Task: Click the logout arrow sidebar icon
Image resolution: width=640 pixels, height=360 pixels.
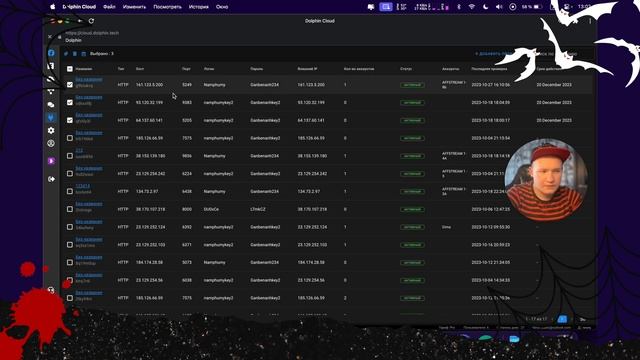Action: [x=51, y=179]
